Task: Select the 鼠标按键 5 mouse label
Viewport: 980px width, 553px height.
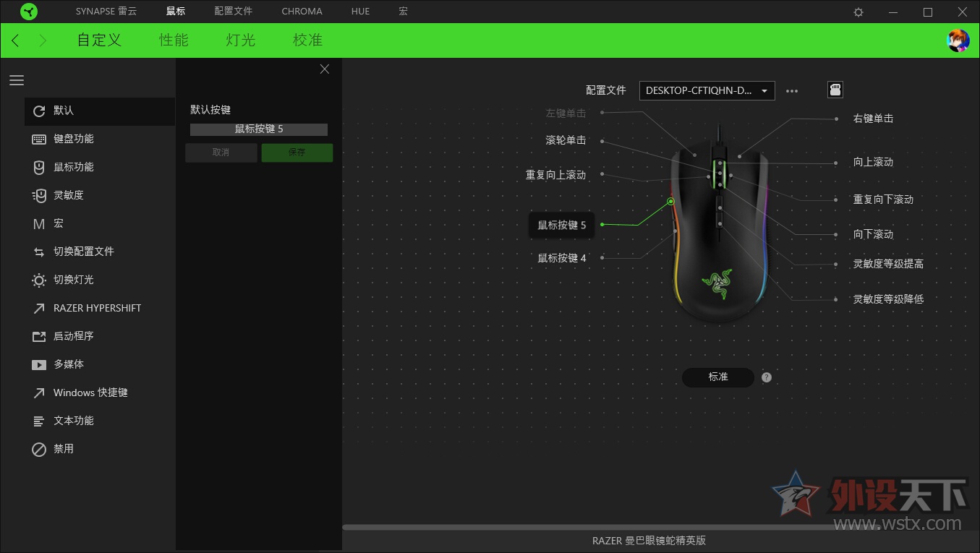Action: 562,225
